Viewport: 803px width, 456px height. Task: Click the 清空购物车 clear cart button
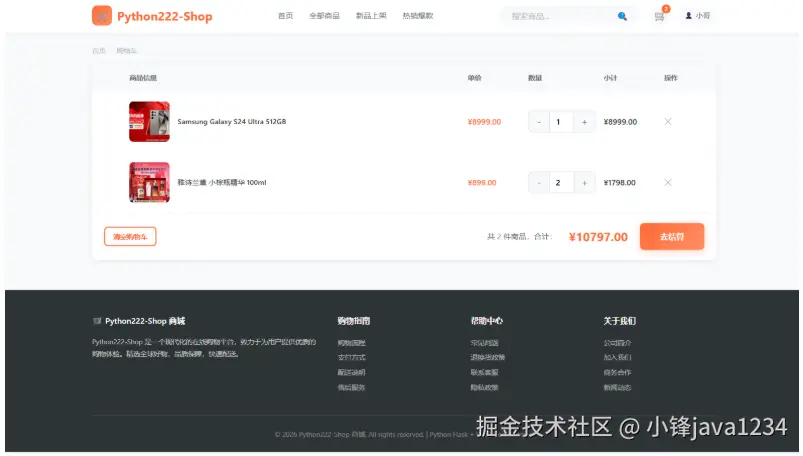[130, 237]
